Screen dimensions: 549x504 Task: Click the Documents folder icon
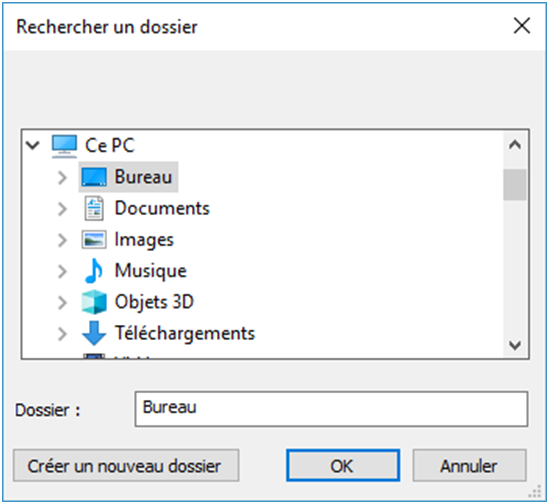94,209
